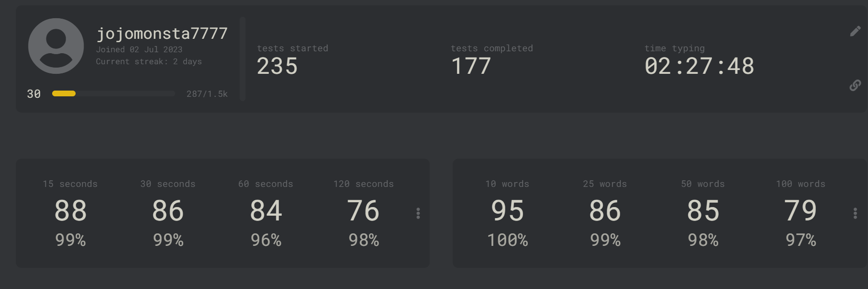Image resolution: width=868 pixels, height=289 pixels.
Task: Copy profile link via chain icon
Action: click(x=855, y=85)
